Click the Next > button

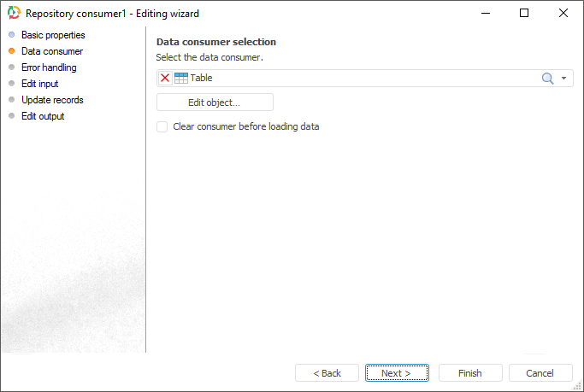(397, 373)
